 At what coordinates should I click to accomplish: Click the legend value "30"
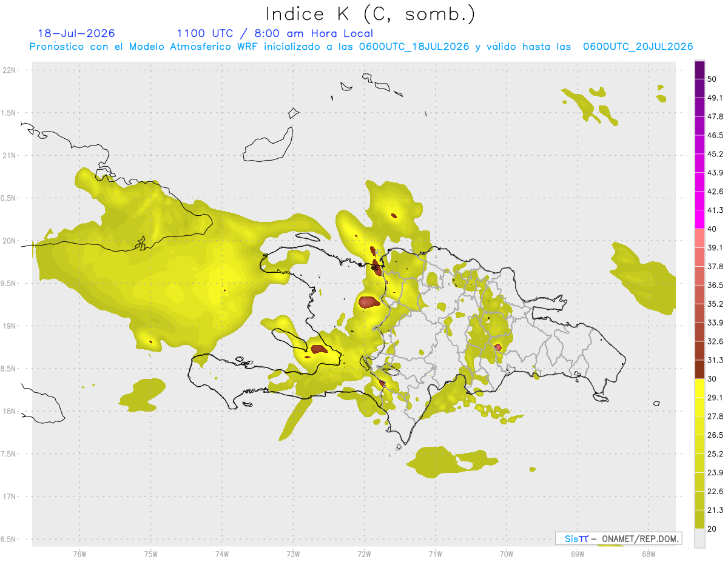point(712,379)
